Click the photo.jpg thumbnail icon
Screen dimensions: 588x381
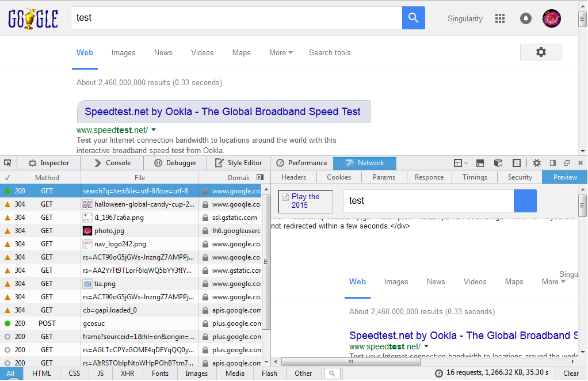pyautogui.click(x=87, y=231)
